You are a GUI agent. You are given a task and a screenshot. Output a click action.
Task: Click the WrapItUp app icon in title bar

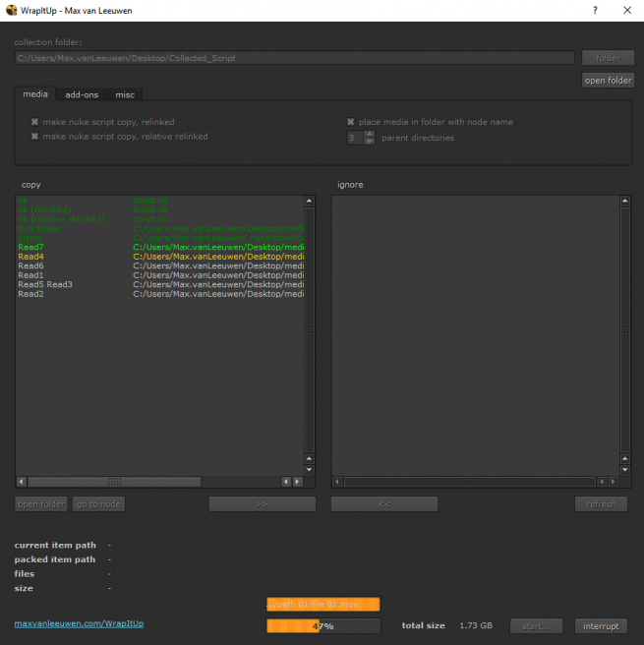click(x=11, y=10)
